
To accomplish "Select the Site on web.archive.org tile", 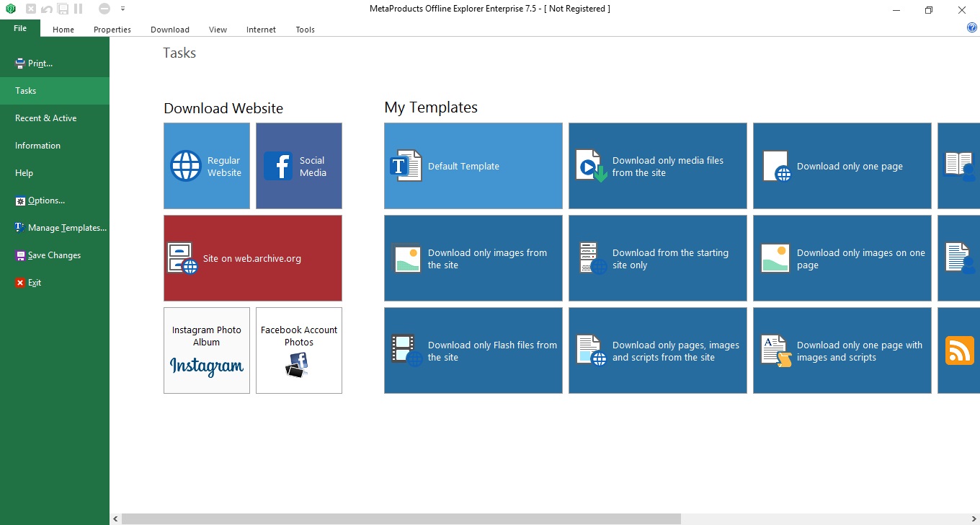I will pos(253,258).
